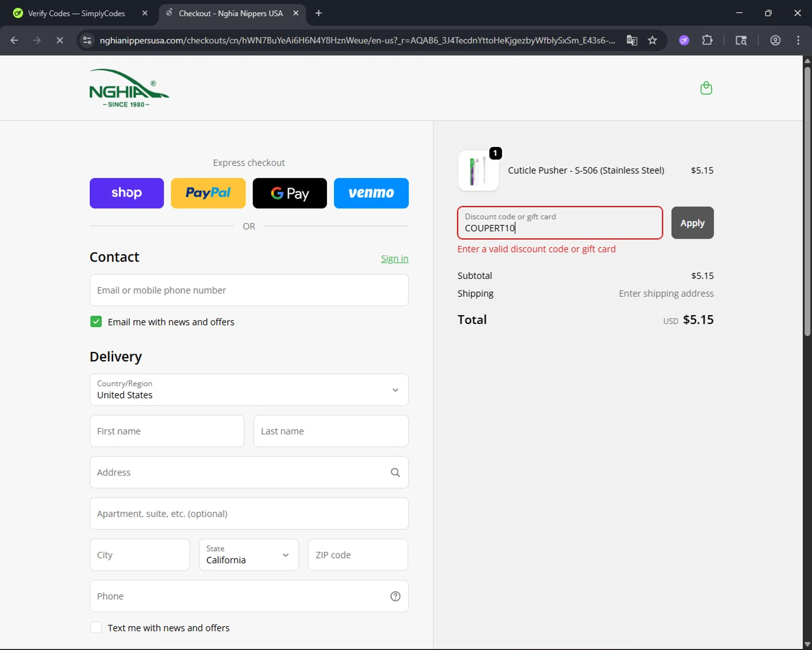Switch to Verify Codes SimplyCodes tab
The width and height of the screenshot is (812, 650).
tap(76, 13)
